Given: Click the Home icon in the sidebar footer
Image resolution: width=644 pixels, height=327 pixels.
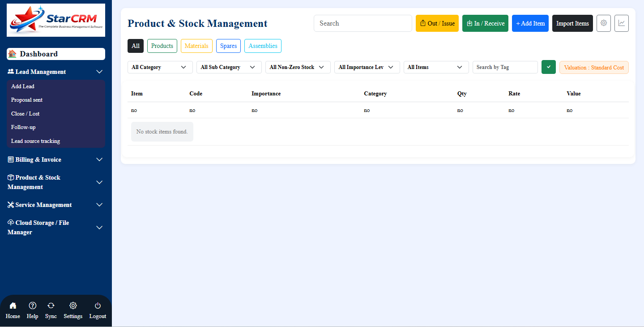Looking at the screenshot, I should (x=13, y=310).
